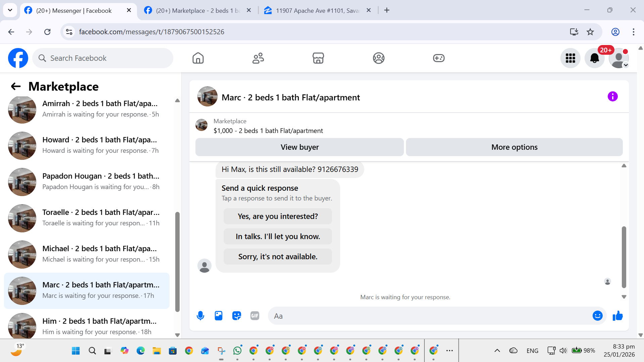Close the 11907 Apache Ave tab
Viewport: 644px width, 362px height.
point(369,10)
